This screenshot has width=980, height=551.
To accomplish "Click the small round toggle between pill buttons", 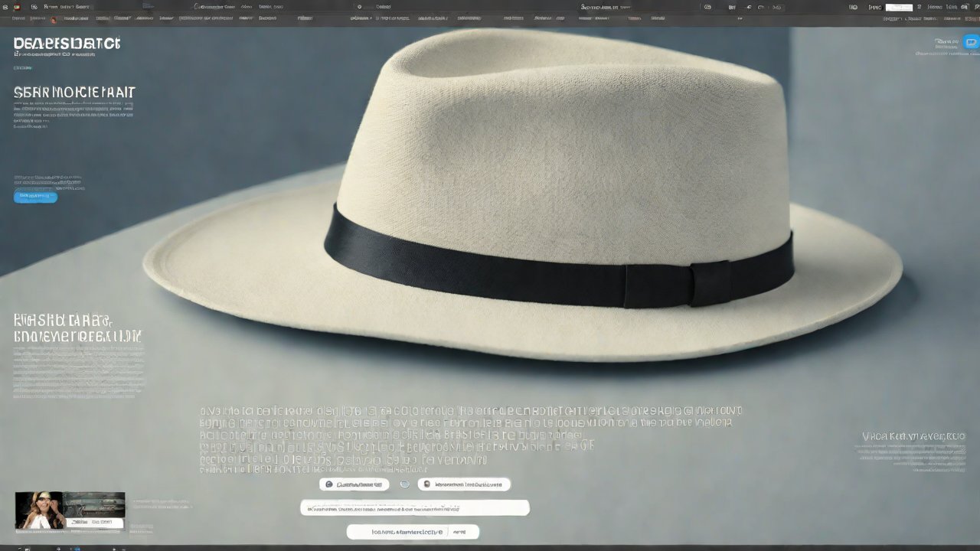I will click(404, 484).
